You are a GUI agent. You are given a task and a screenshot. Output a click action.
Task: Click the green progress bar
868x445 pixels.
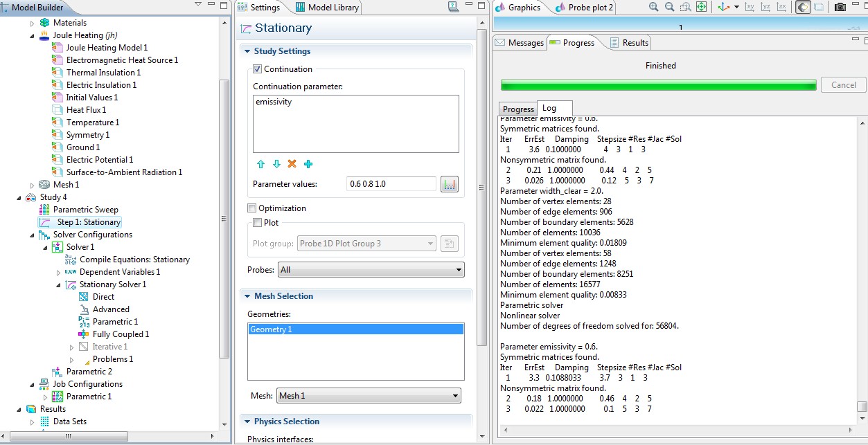[x=658, y=85]
